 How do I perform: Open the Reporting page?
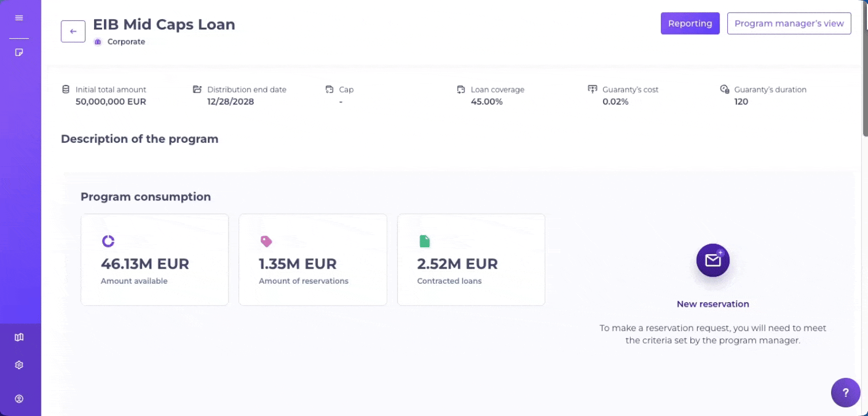point(690,24)
